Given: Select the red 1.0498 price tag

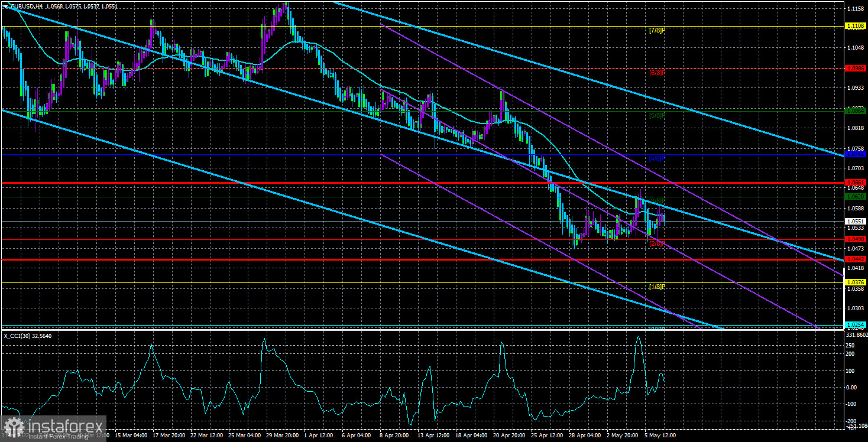Looking at the screenshot, I should tap(856, 239).
